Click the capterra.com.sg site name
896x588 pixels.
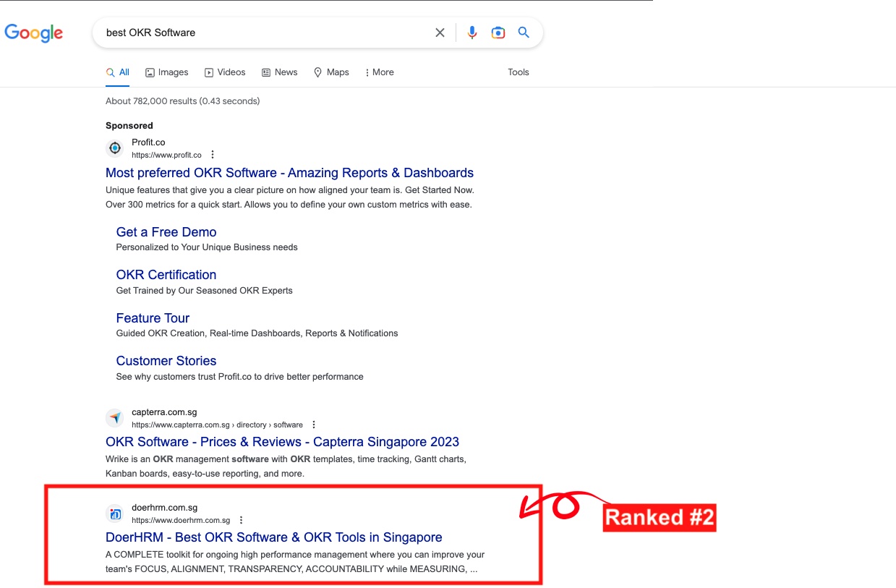point(164,412)
